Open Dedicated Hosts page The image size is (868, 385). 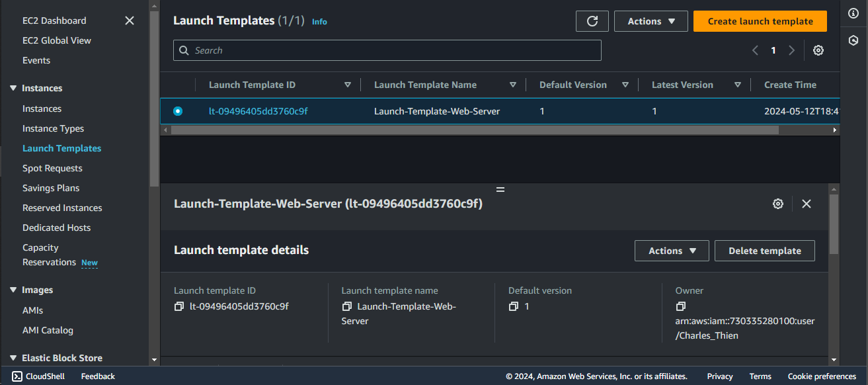click(x=57, y=228)
